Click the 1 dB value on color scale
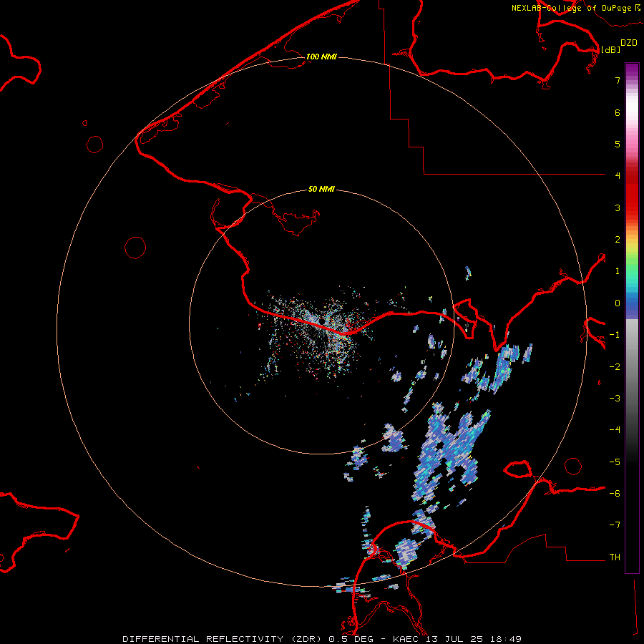 tap(618, 271)
